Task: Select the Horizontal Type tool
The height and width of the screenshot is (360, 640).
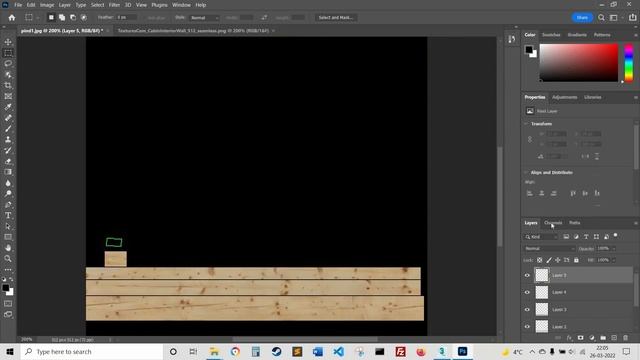Action: (x=8, y=216)
